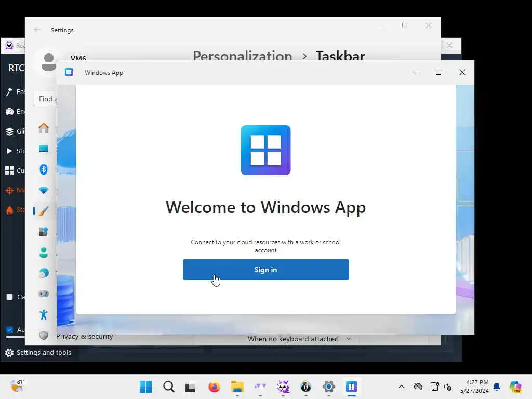Open taskbar Search
532x399 pixels.
169,387
